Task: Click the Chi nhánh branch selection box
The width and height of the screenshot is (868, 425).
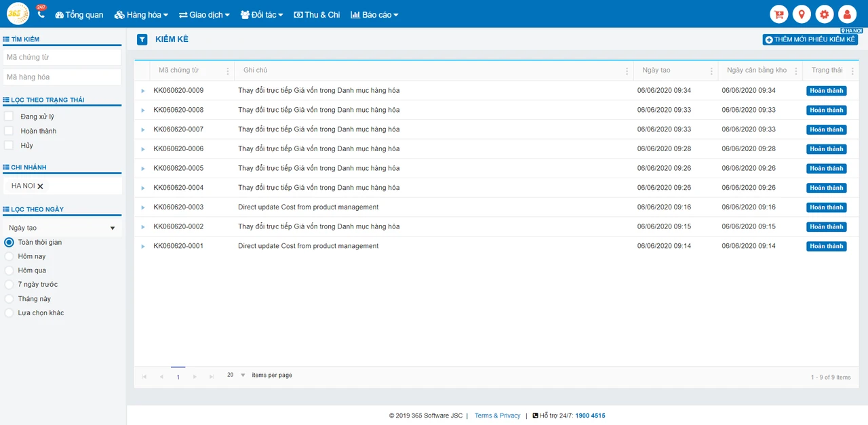Action: pyautogui.click(x=62, y=186)
